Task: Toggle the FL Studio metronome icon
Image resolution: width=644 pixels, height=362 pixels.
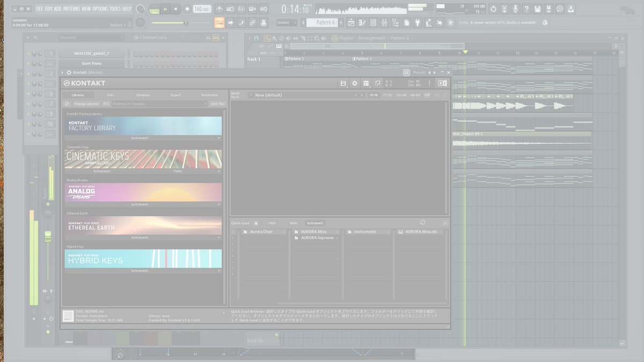Action: [219, 9]
